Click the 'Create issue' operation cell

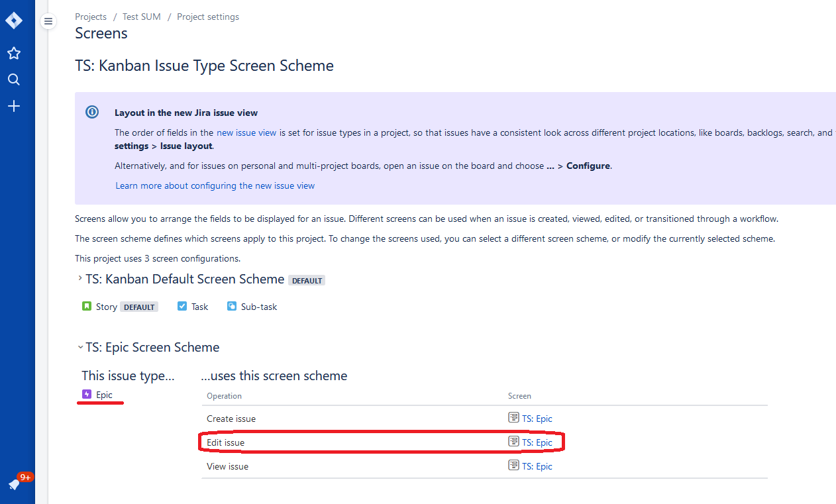pos(231,419)
